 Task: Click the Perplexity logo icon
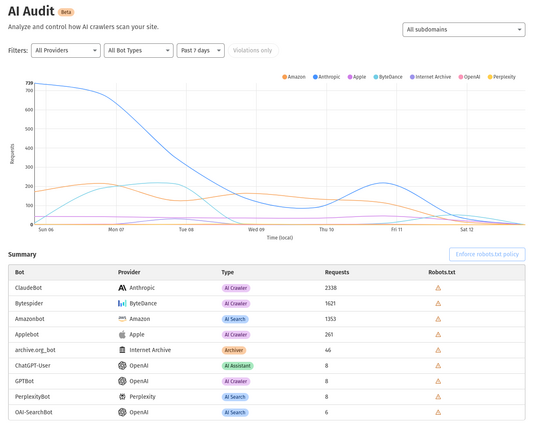[122, 397]
